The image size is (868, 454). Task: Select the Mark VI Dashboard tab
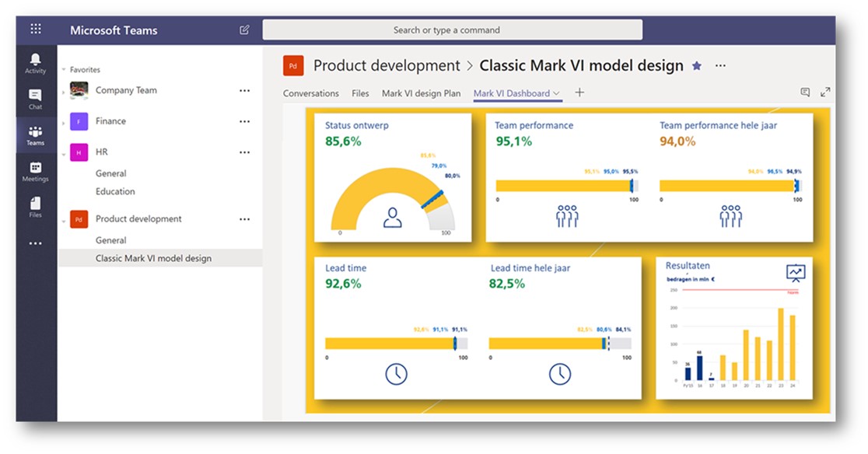tap(512, 93)
